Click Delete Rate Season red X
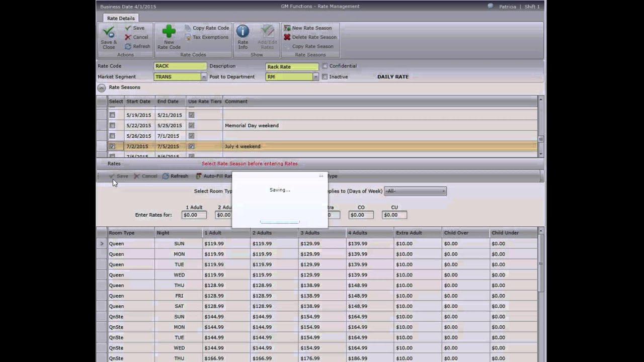 [x=287, y=37]
